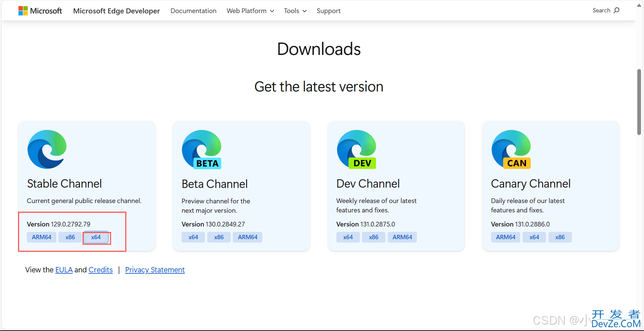Click the Microsoft logo icon
The width and height of the screenshot is (644, 331).
coord(23,11)
